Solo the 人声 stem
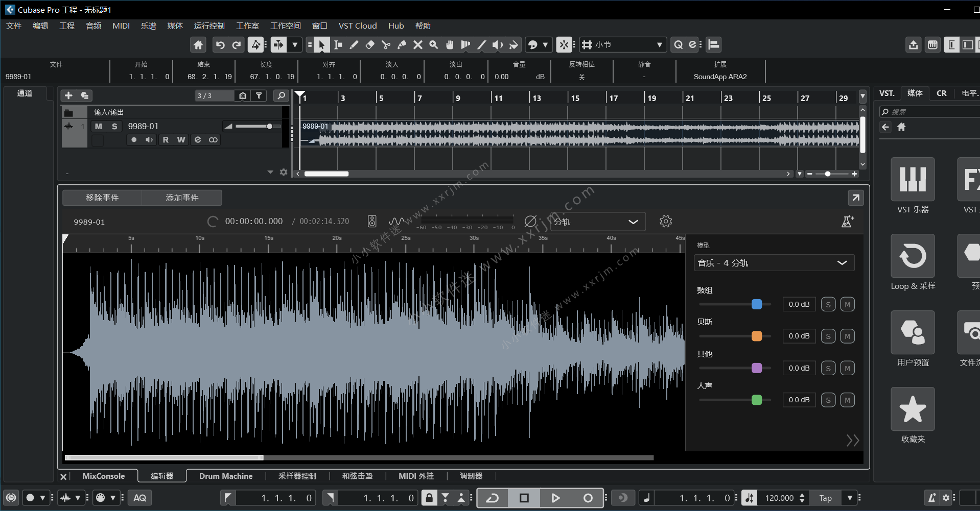Viewport: 980px width, 511px height. point(828,400)
